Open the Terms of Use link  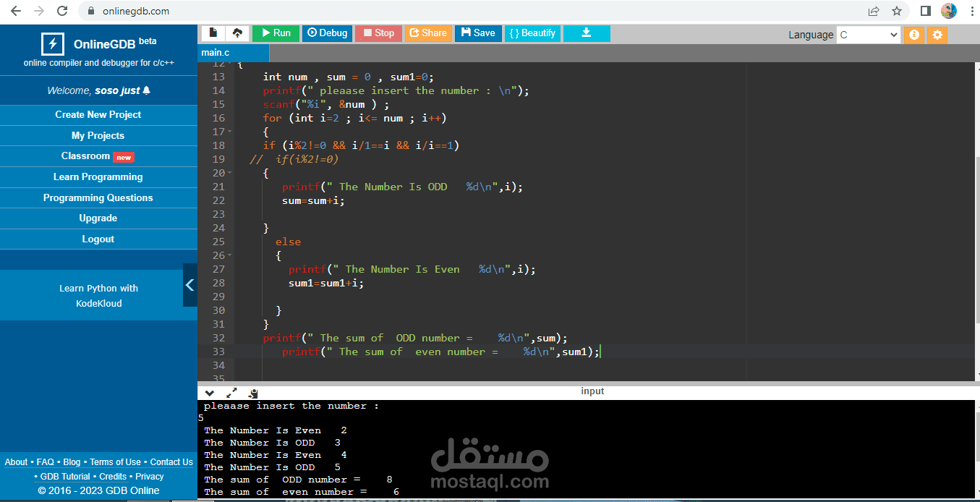pyautogui.click(x=115, y=462)
